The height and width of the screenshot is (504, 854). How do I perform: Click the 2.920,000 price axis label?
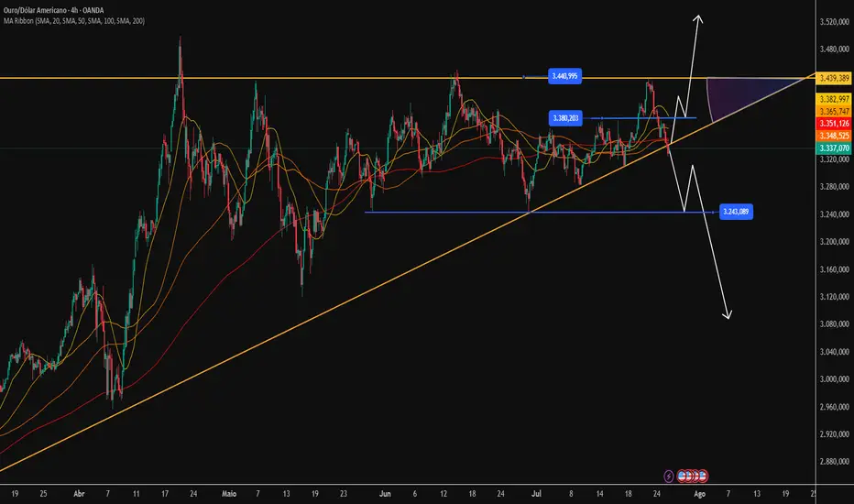click(835, 433)
